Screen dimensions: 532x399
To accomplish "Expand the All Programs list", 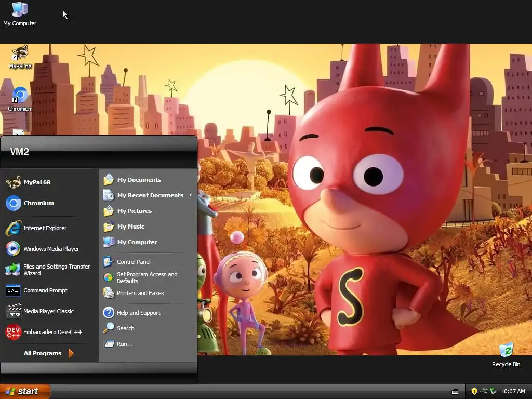I will [48, 353].
